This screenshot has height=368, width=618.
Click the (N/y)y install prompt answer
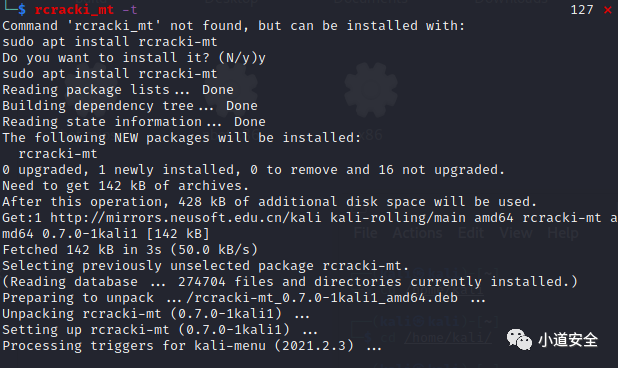(x=242, y=58)
